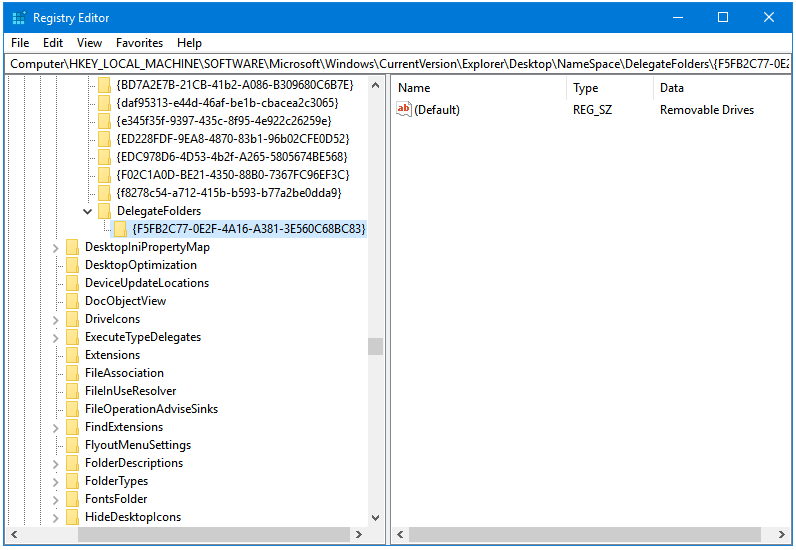Click the FlyoutMenuSettings folder icon

(73, 445)
